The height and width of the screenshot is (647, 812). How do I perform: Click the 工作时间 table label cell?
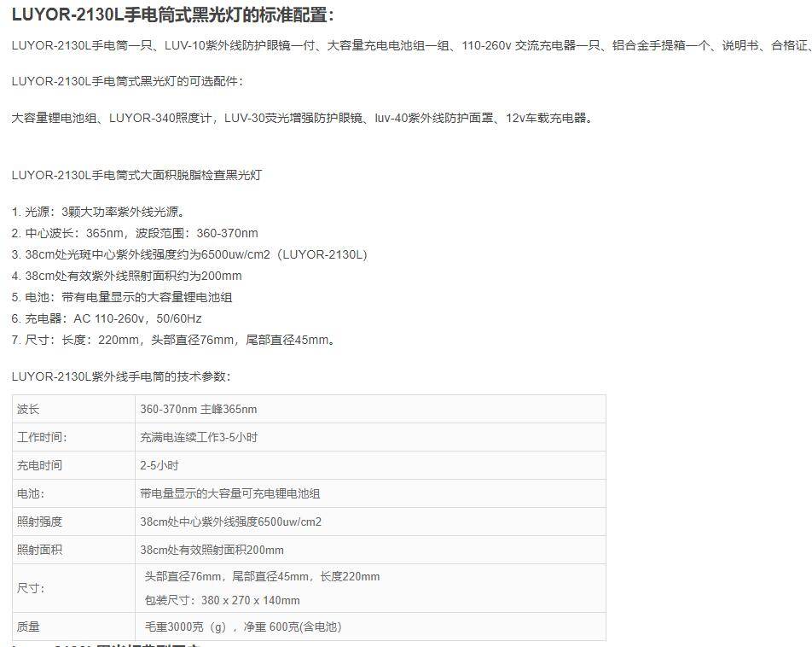tap(41, 437)
